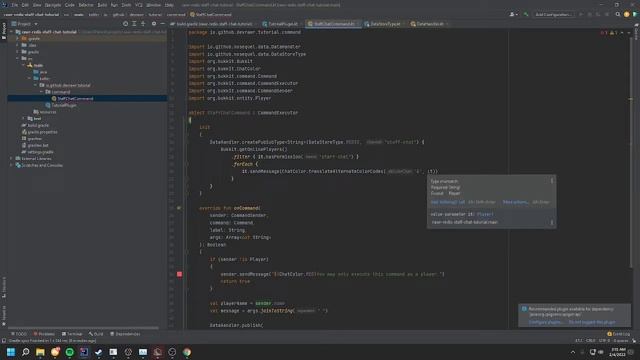Screen dimensions: 640x360
Task: Open the VCS menu
Action: click(139, 5)
